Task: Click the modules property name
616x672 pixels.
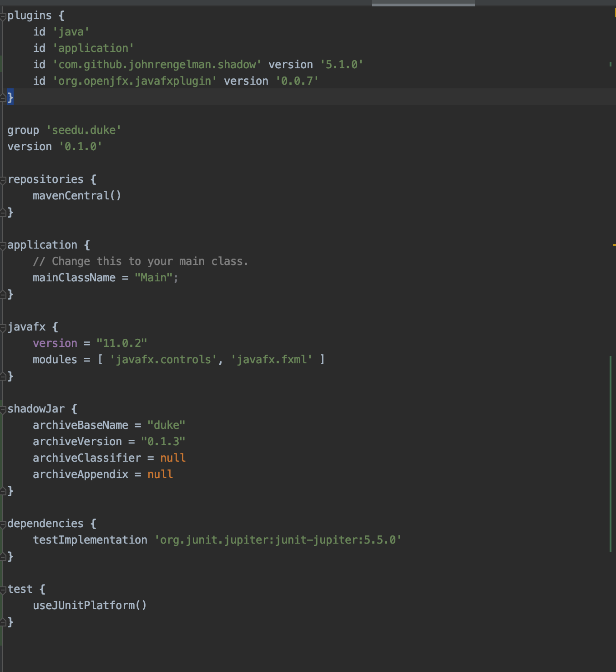Action: [55, 360]
